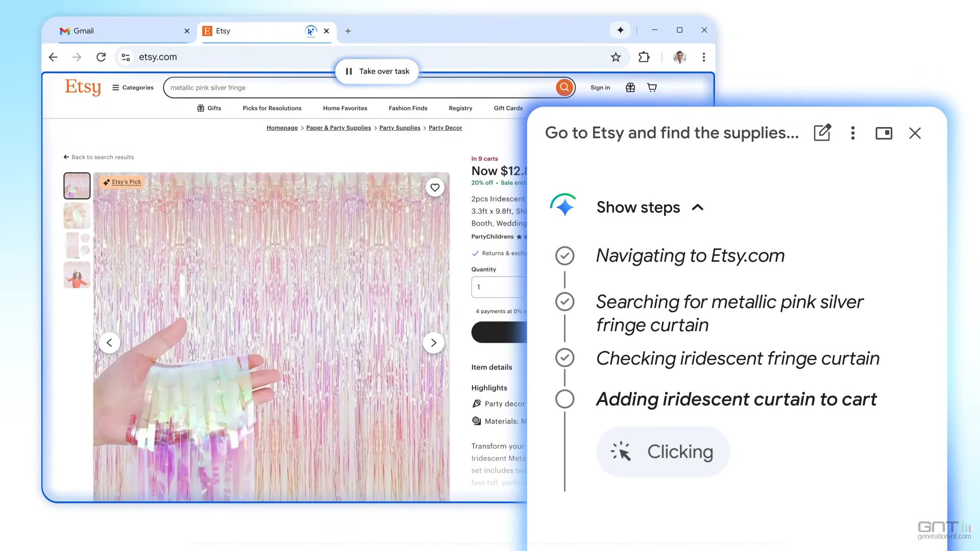
Task: Open the shopping cart icon
Action: (652, 87)
